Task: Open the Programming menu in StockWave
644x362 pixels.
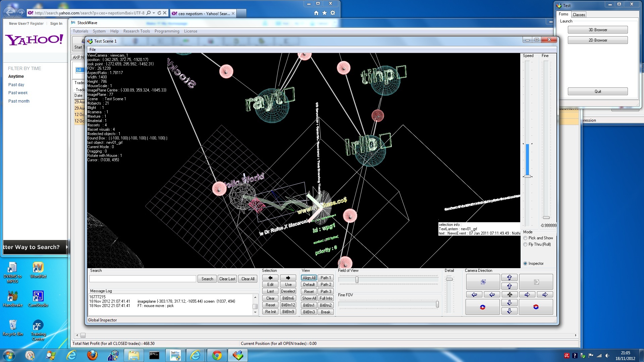Action: tap(167, 31)
